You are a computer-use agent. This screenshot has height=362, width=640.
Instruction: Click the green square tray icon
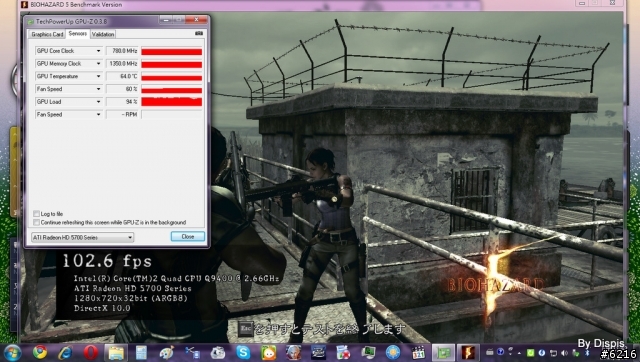click(530, 353)
